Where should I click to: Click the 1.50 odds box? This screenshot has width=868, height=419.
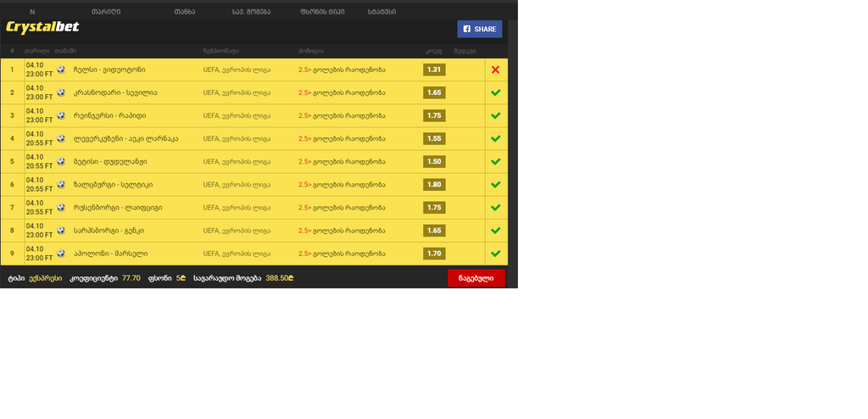coord(434,162)
